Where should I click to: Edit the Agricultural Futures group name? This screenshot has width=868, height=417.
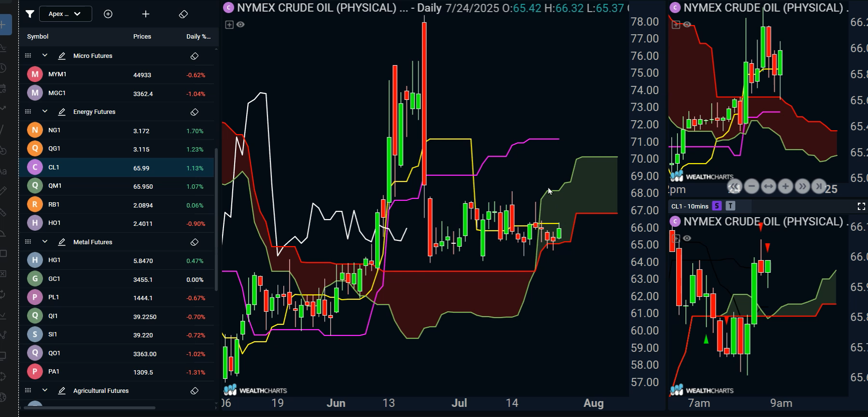coord(62,391)
